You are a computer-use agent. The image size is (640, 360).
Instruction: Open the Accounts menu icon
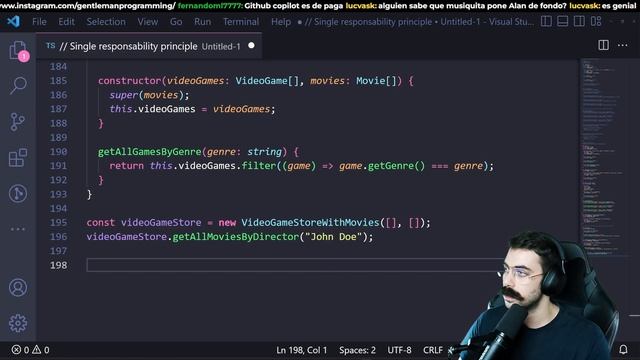coord(18,288)
